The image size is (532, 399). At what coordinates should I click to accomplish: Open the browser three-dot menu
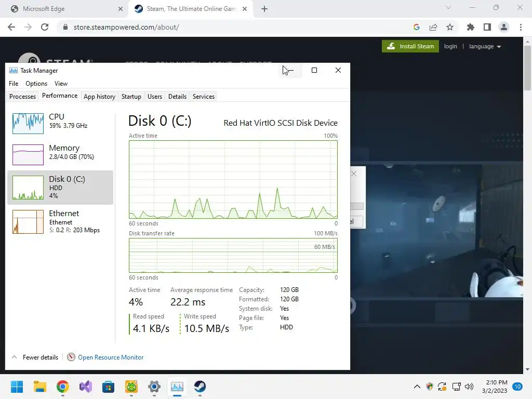[x=521, y=27]
